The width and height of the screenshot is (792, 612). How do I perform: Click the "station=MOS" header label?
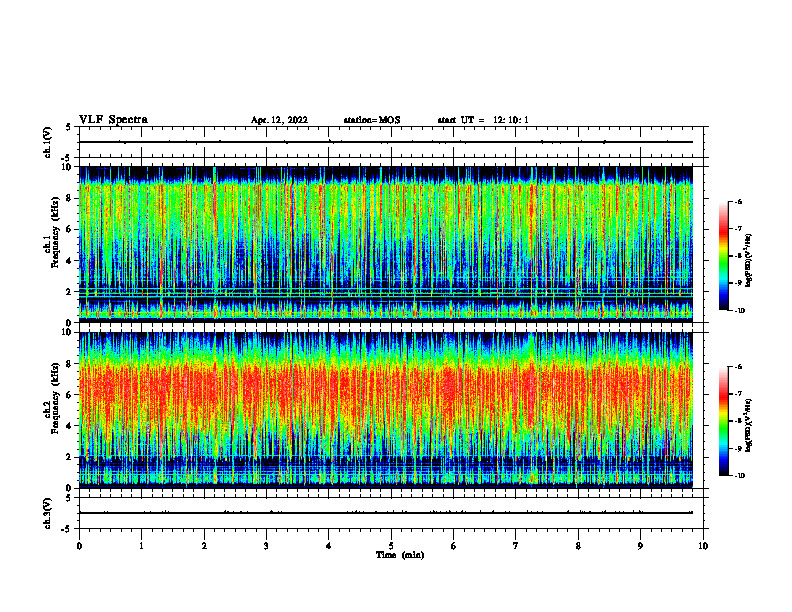(x=372, y=120)
